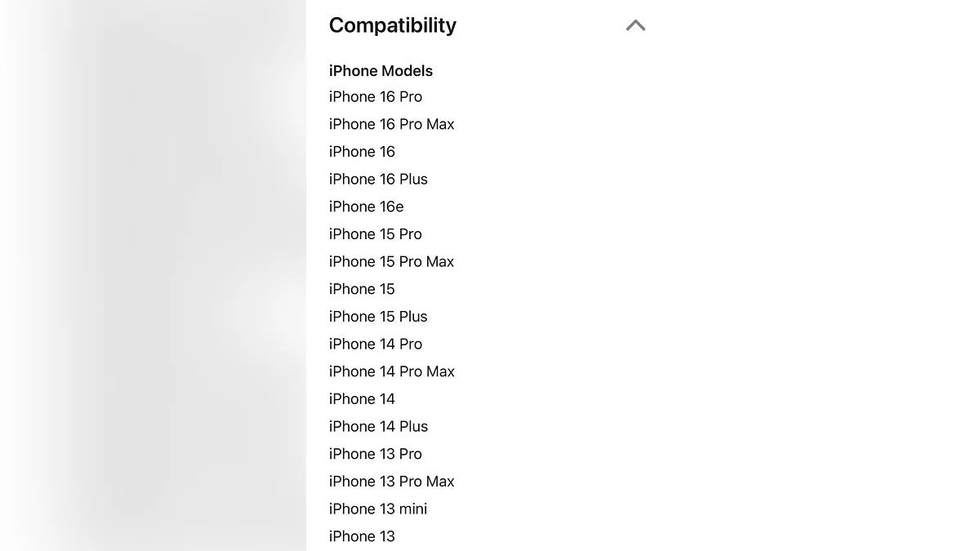Screen dimensions: 980x551
Task: Select iPhone 16 Pro Max entry
Action: [x=391, y=124]
